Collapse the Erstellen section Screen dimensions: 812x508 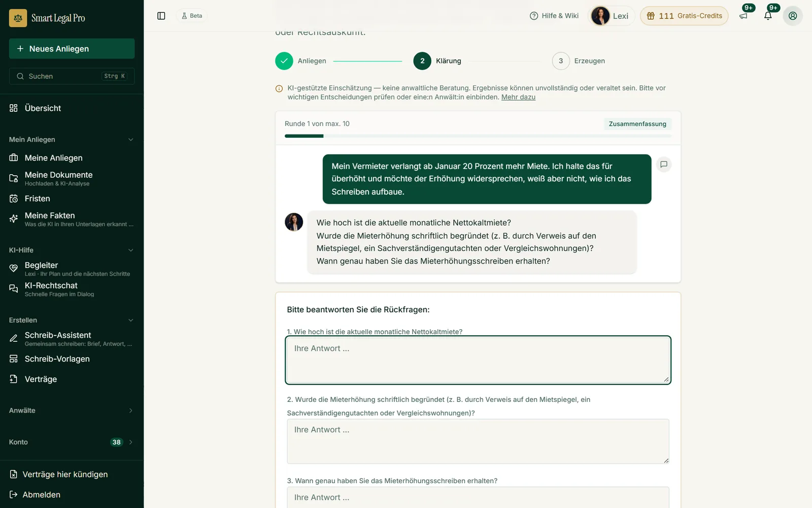click(x=72, y=321)
